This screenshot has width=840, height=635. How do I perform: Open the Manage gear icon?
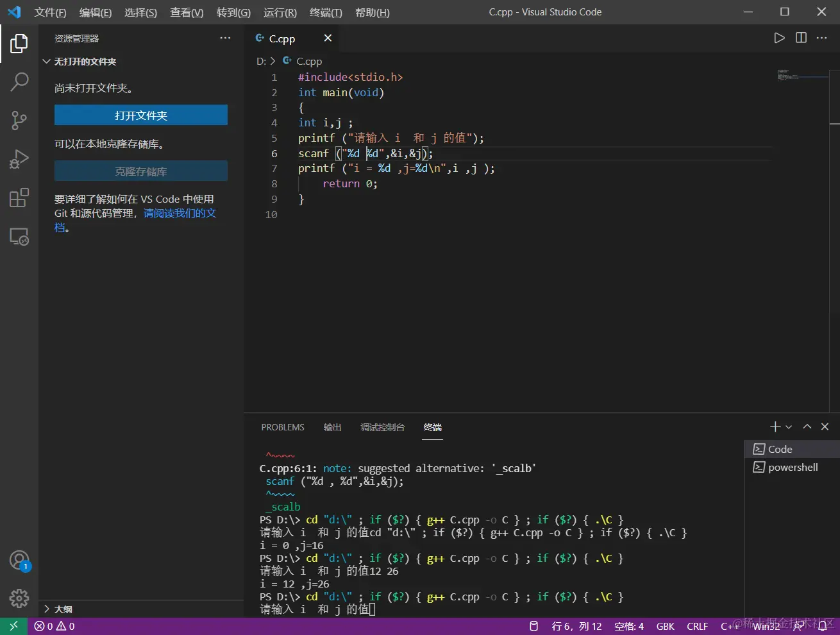[19, 598]
